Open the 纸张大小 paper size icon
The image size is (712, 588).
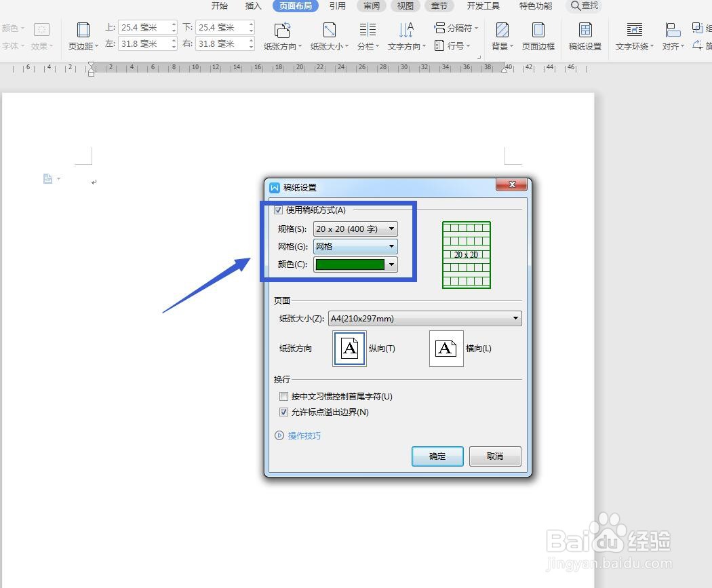[329, 30]
